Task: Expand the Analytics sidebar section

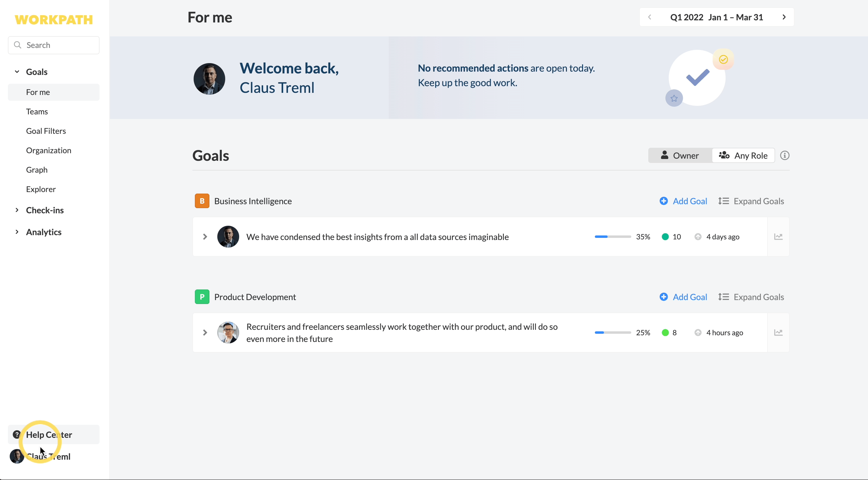Action: (x=17, y=232)
